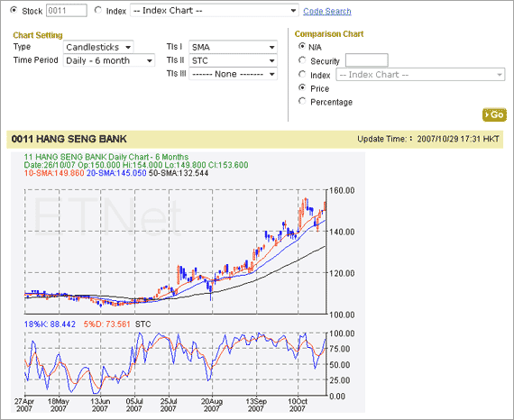
Task: Open the Code Search link
Action: (327, 11)
